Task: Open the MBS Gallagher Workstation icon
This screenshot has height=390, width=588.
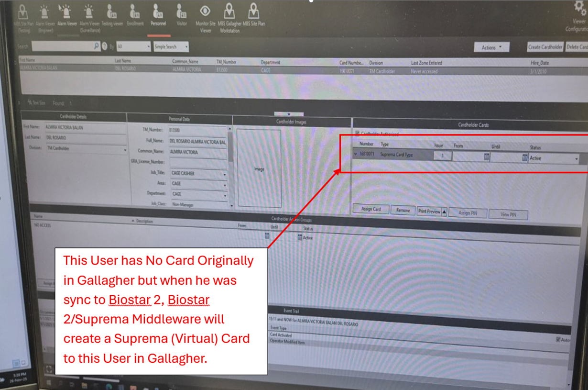Action: (229, 11)
